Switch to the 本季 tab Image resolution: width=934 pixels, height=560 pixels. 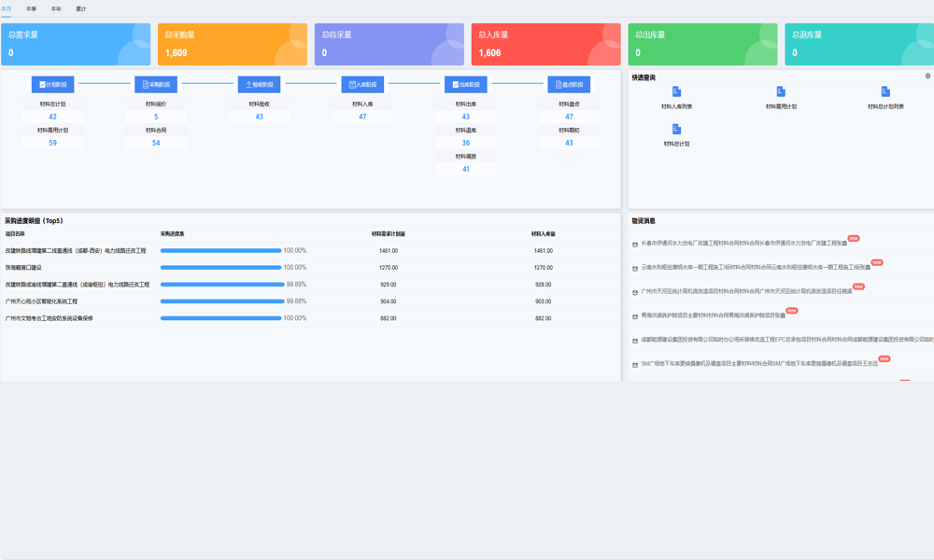pyautogui.click(x=32, y=8)
